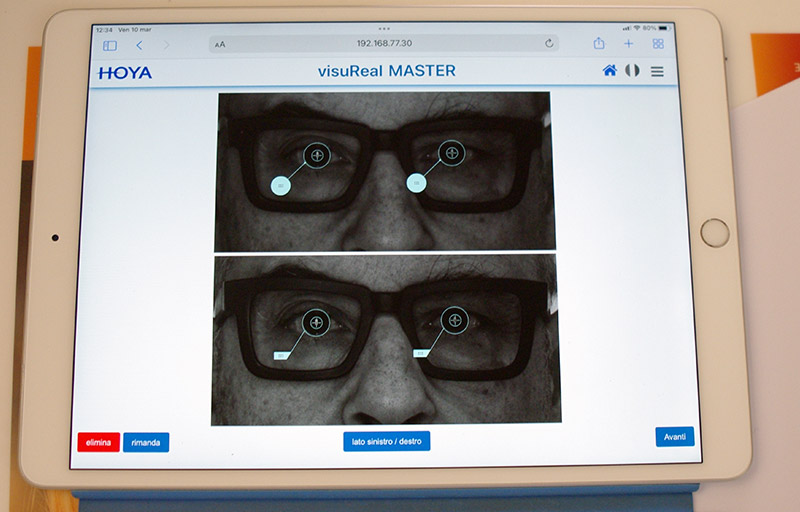Tap the battery indicator in status bar
Screen dimensions: 800x512
[x=664, y=28]
